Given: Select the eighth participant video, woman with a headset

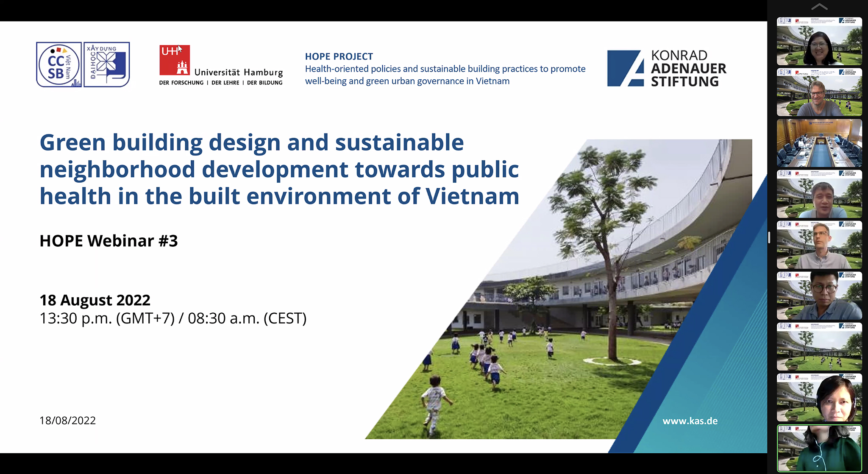Looking at the screenshot, I should tap(819, 397).
